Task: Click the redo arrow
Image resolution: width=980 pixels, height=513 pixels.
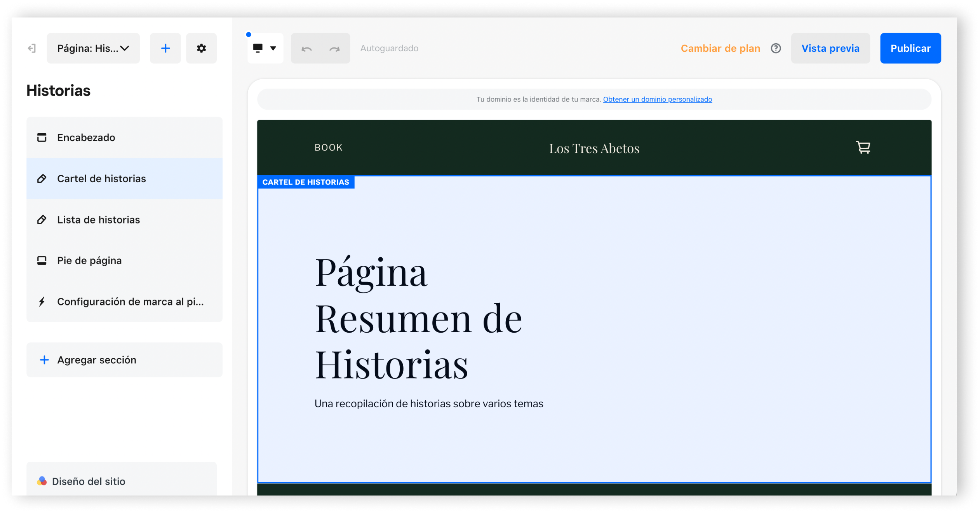Action: pos(334,49)
